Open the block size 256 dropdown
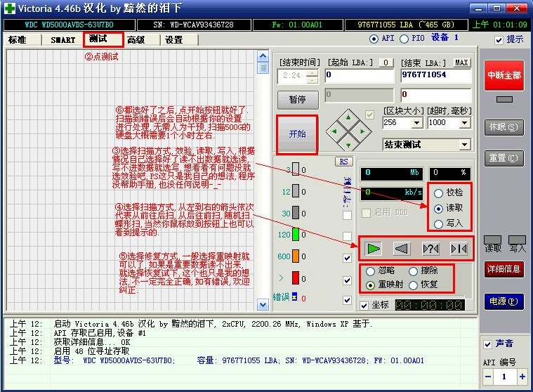The width and height of the screenshot is (533, 392). coord(417,123)
